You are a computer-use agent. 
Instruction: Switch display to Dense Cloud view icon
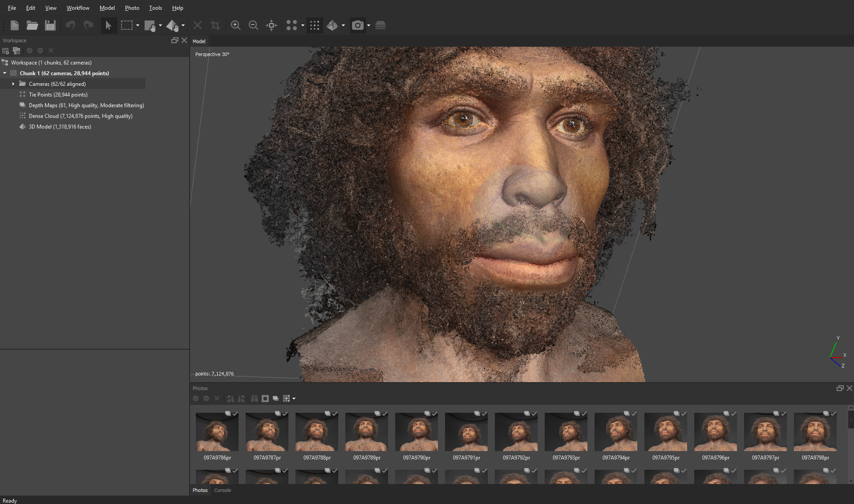[x=315, y=25]
